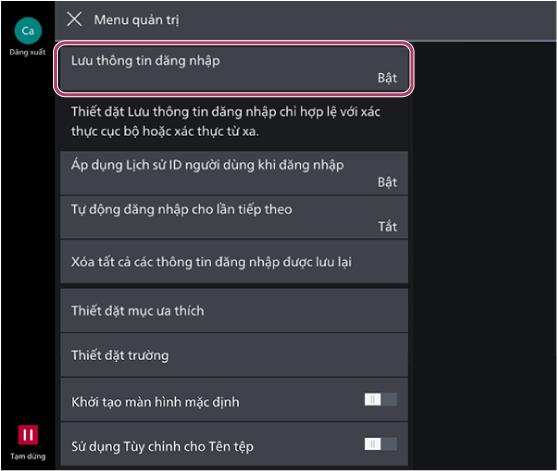Toggle Sử dụng Tùy chỉnh cho Tên tệp switch
Screen dimensions: 557x471
click(380, 444)
